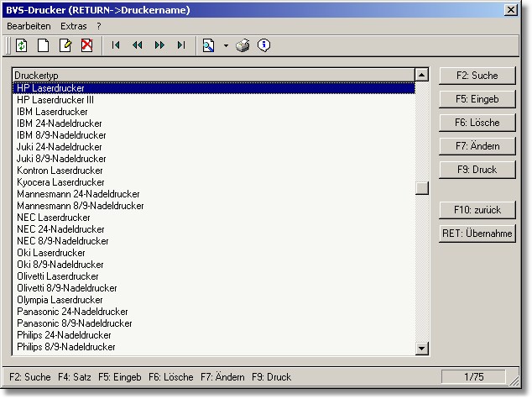This screenshot has height=399, width=532.
Task: Click the edit record pencil icon
Action: click(x=65, y=45)
